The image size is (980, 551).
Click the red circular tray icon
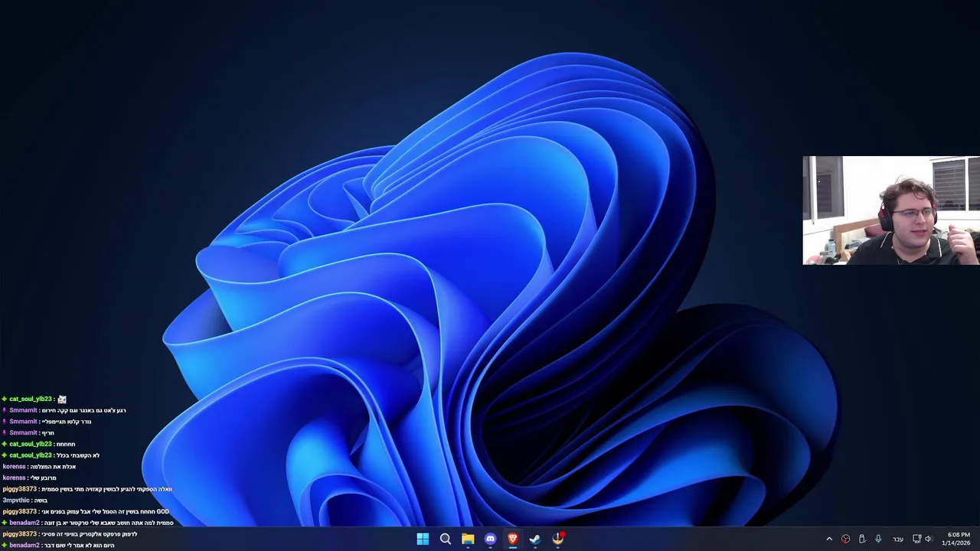(845, 539)
